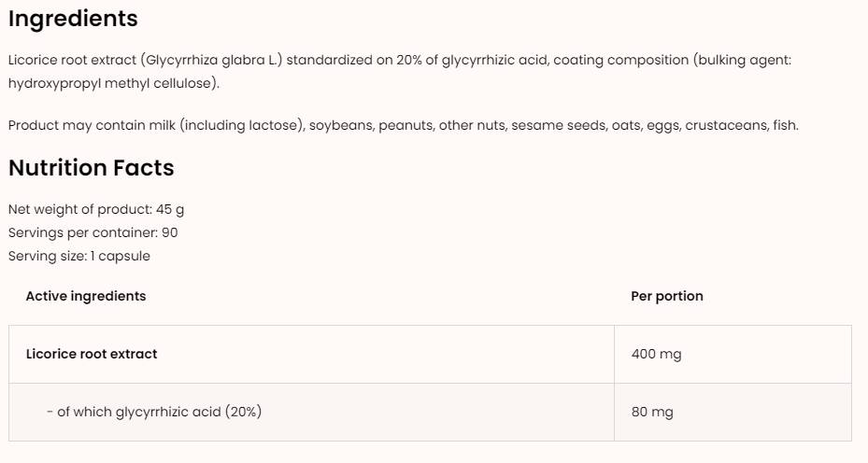The width and height of the screenshot is (868, 463).
Task: Click the '(Glycyrrhiza glabra L.)' text in ingredients
Action: 212,61
